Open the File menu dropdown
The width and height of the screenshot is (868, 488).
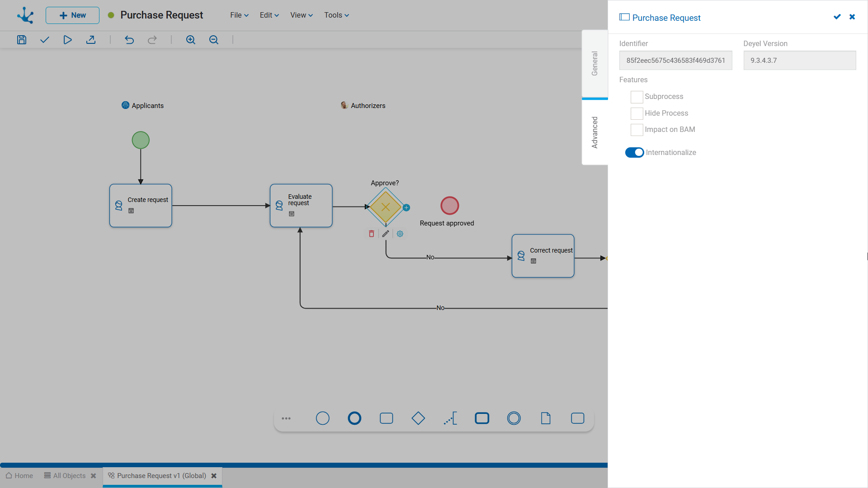tap(239, 15)
